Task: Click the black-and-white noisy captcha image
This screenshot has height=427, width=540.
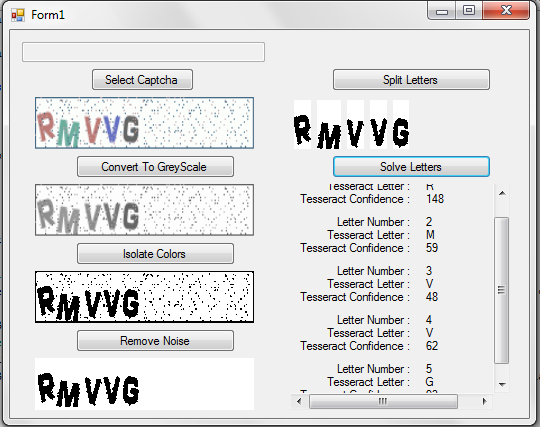Action: pyautogui.click(x=144, y=297)
